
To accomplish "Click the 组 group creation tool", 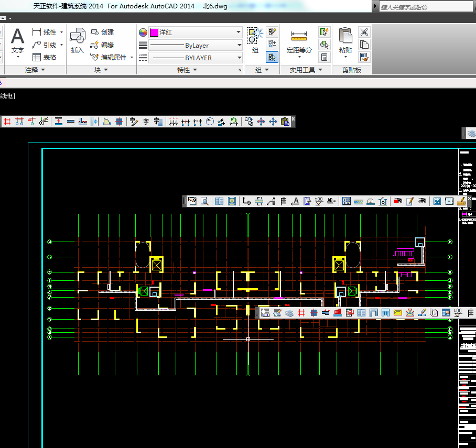I will (x=255, y=40).
